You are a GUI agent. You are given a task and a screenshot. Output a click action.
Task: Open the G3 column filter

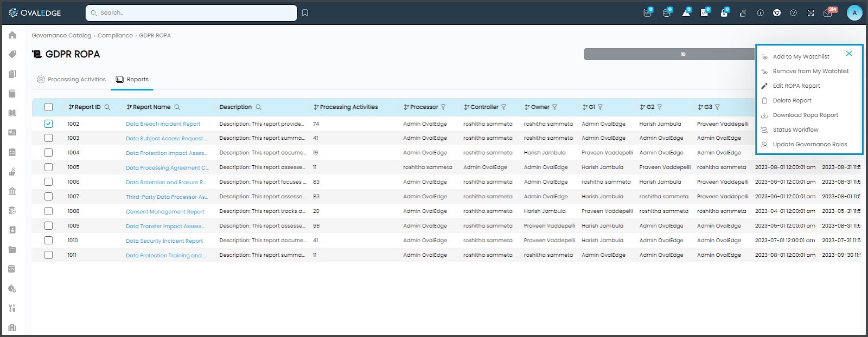click(x=717, y=107)
